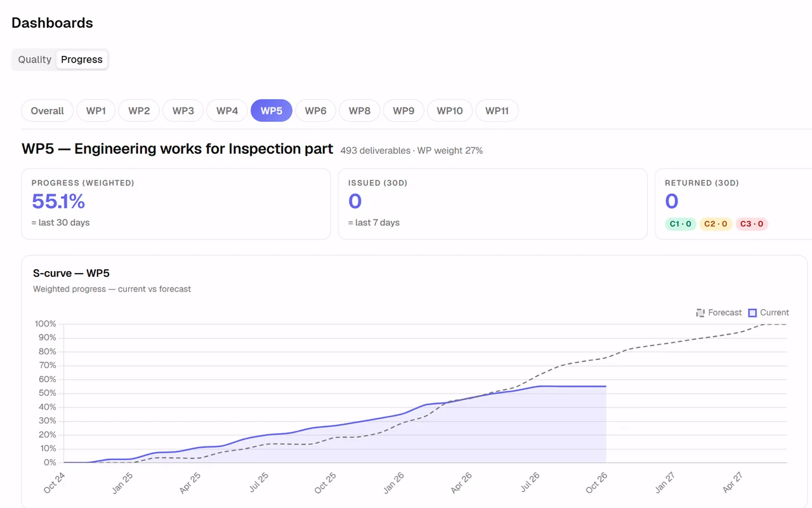View WP9 progress

pyautogui.click(x=403, y=110)
